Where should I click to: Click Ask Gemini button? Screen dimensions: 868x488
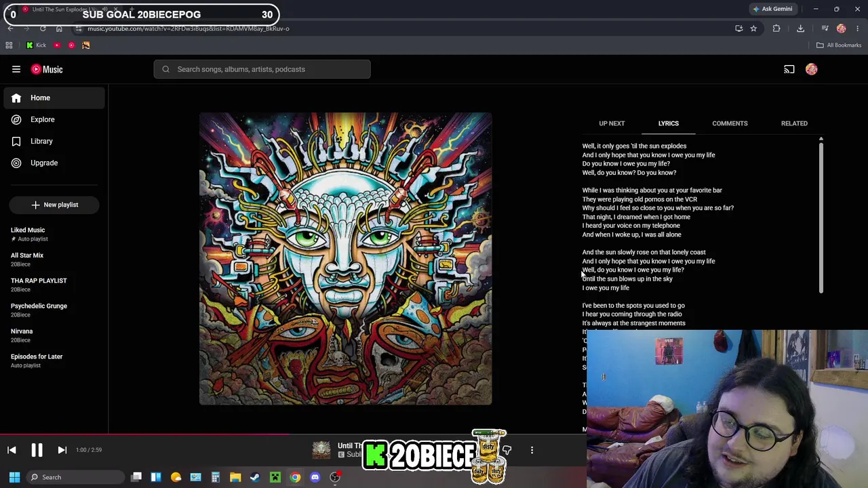pos(772,9)
